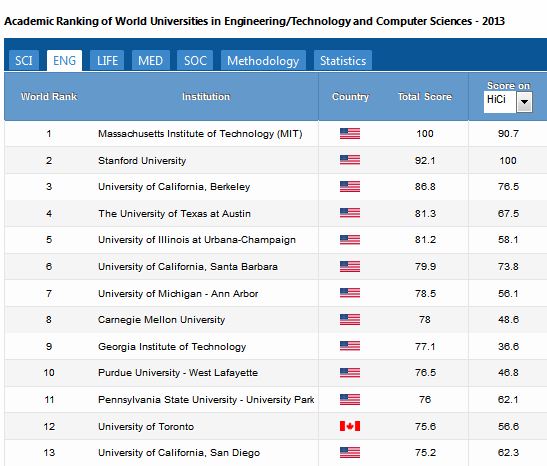
Task: Click the US flag in MIT row
Action: [350, 134]
